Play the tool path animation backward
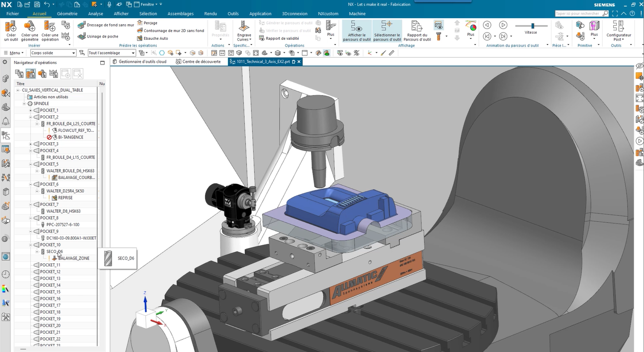Screen dimensions: 644x352 487,25
